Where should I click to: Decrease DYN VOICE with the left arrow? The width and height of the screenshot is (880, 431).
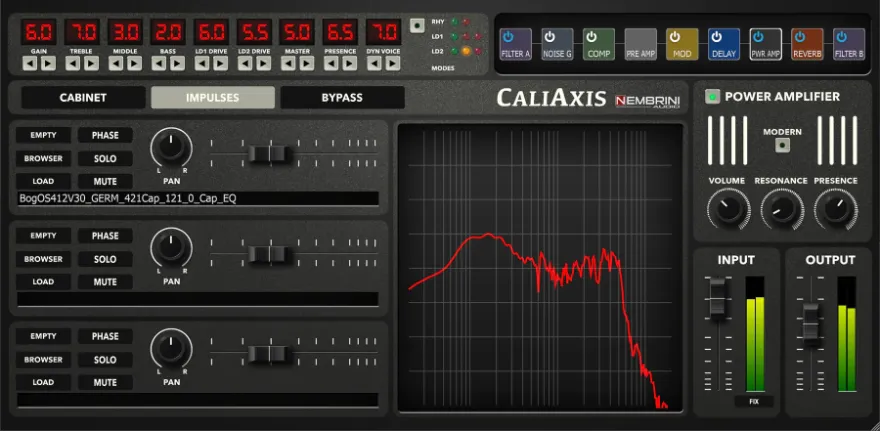click(x=374, y=63)
